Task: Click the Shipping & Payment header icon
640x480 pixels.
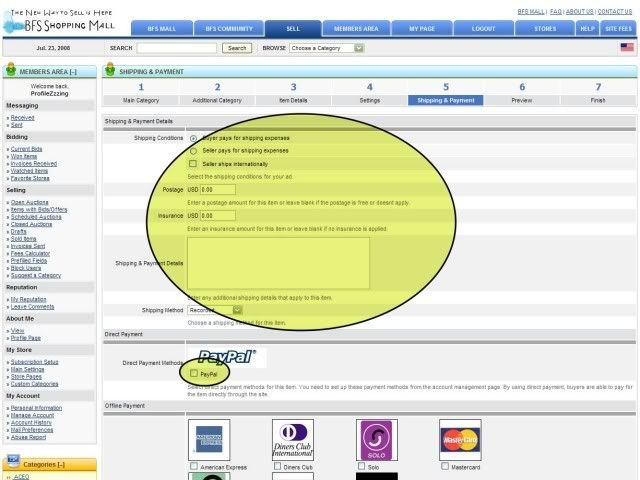Action: click(110, 70)
